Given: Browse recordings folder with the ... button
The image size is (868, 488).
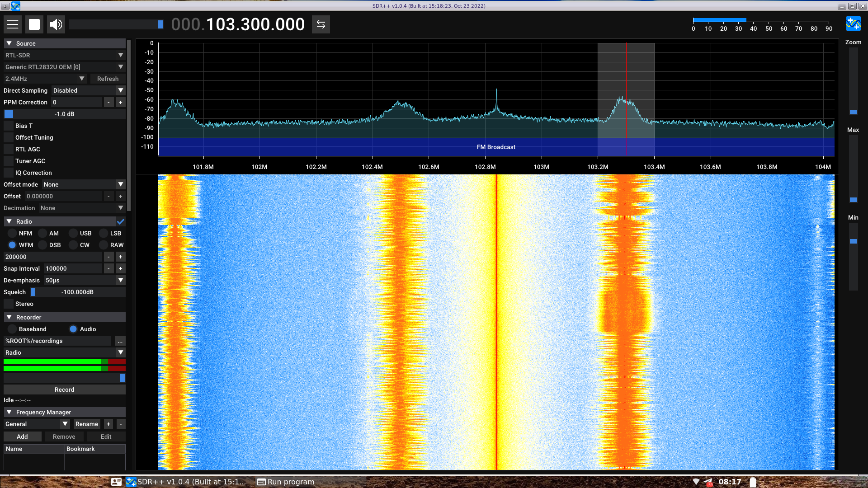Looking at the screenshot, I should pos(120,341).
